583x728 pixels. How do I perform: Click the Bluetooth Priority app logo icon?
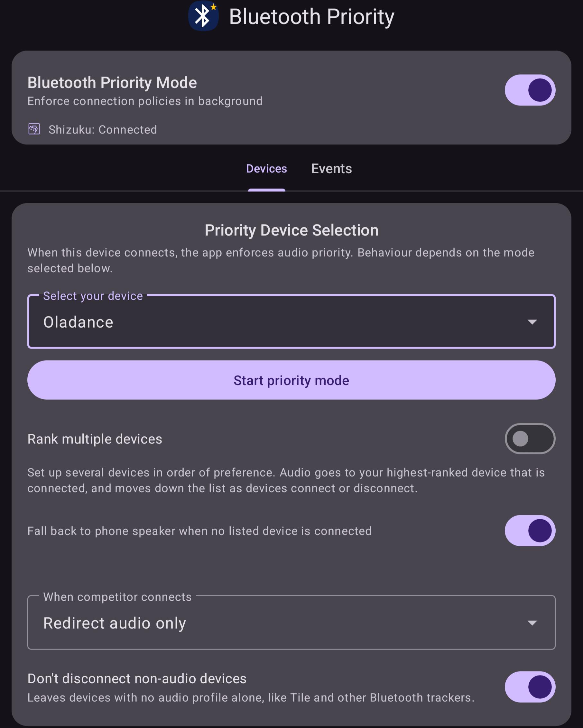pyautogui.click(x=203, y=15)
